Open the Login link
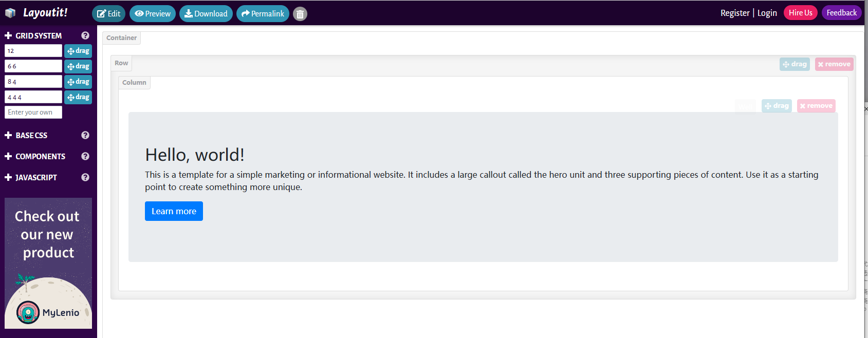This screenshot has height=338, width=868. [767, 13]
